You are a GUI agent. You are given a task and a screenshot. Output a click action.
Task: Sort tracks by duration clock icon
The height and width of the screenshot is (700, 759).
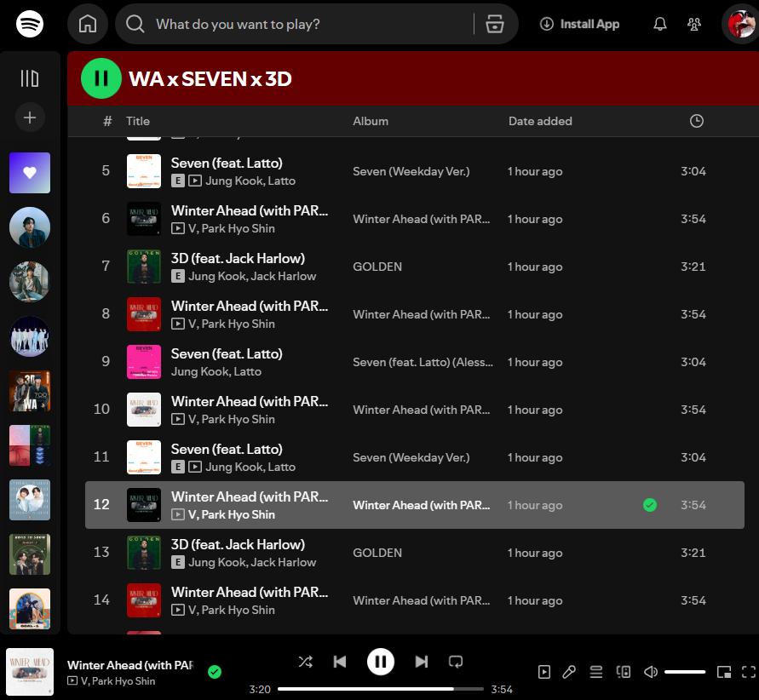tap(696, 121)
